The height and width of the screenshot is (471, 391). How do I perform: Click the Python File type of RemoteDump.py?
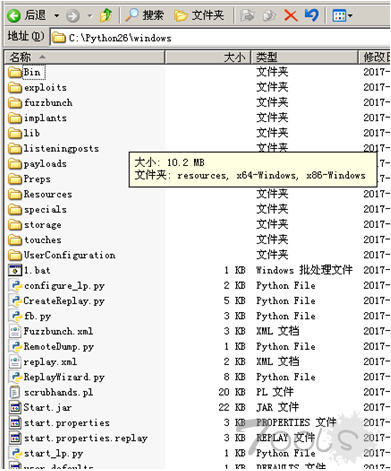[286, 347]
